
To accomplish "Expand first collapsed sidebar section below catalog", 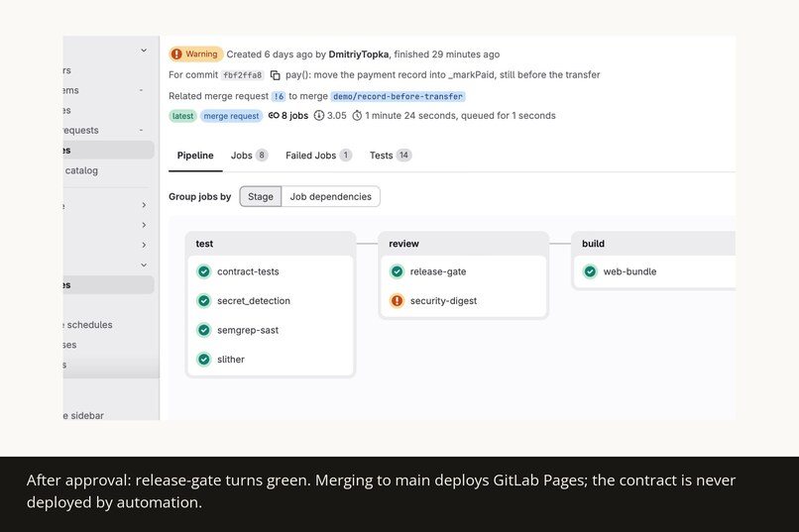I will 144,205.
